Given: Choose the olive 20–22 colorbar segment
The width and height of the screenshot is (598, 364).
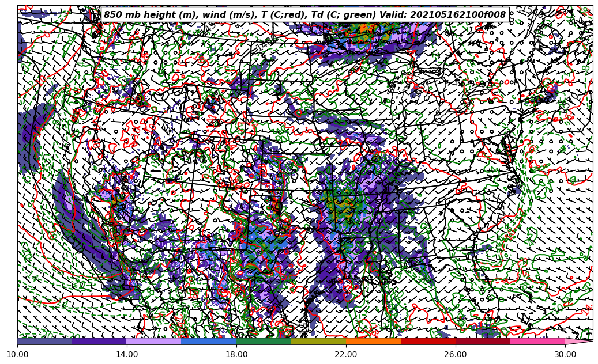Looking at the screenshot, I should 318,341.
